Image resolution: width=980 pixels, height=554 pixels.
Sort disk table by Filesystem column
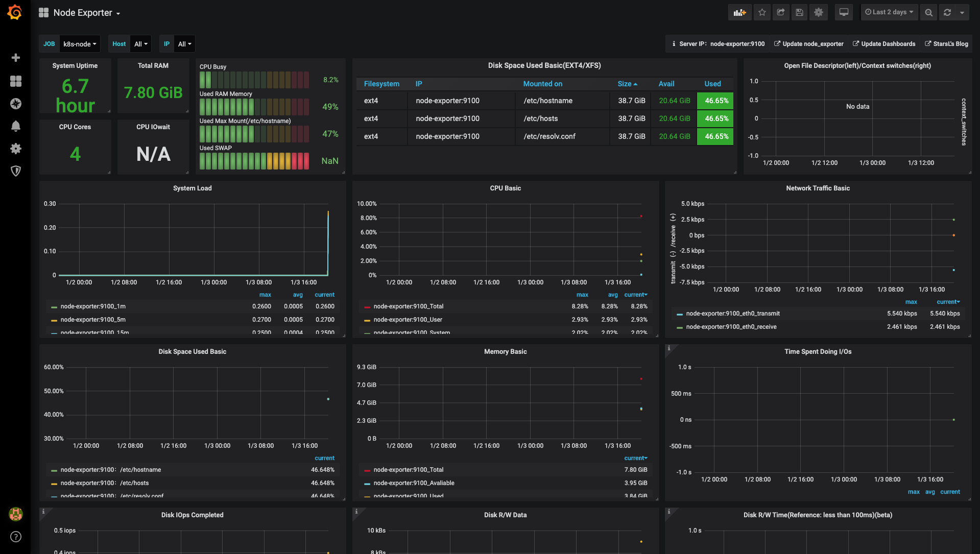point(381,84)
